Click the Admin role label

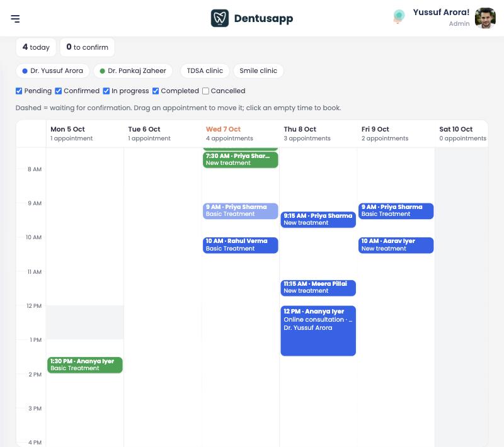[x=459, y=24]
